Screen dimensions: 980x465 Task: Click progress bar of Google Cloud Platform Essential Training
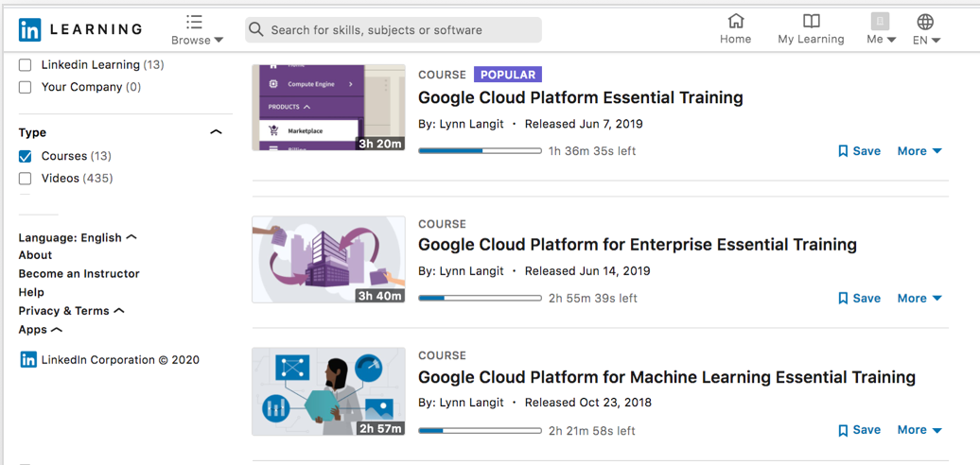480,151
